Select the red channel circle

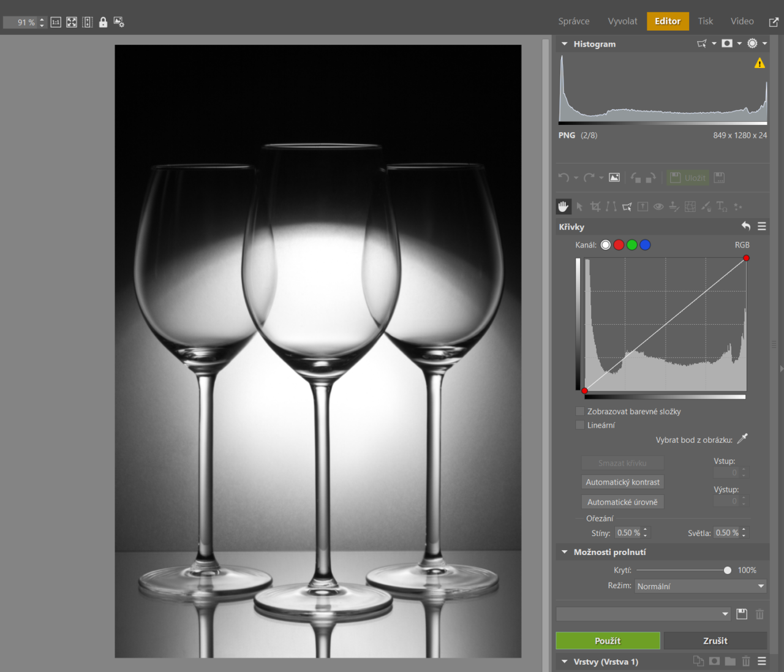(x=619, y=245)
